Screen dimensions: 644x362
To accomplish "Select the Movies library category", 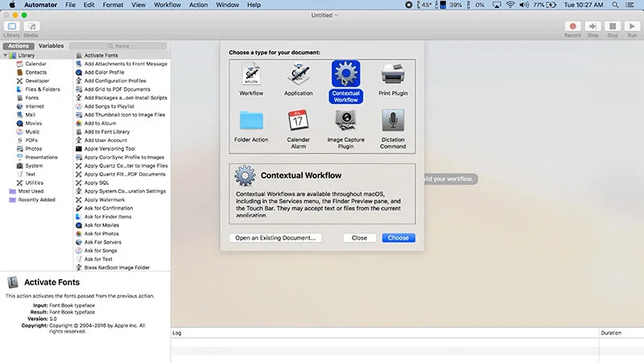I will pos(33,123).
